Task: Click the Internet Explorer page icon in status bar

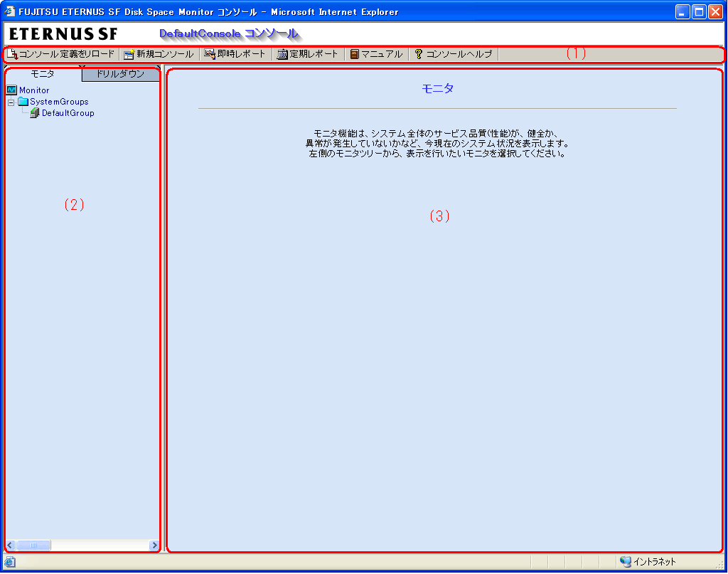Action: [10, 562]
